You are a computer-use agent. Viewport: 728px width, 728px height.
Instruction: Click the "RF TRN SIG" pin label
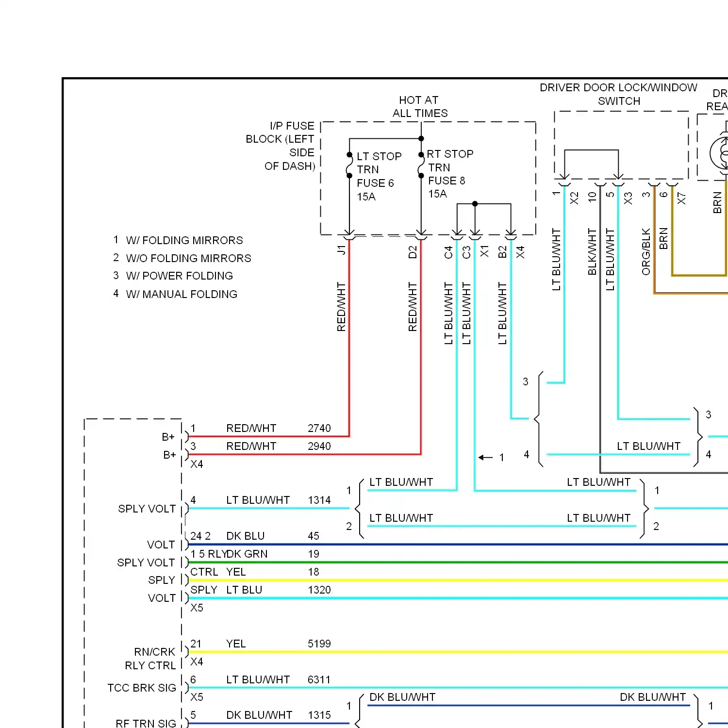[x=146, y=723]
